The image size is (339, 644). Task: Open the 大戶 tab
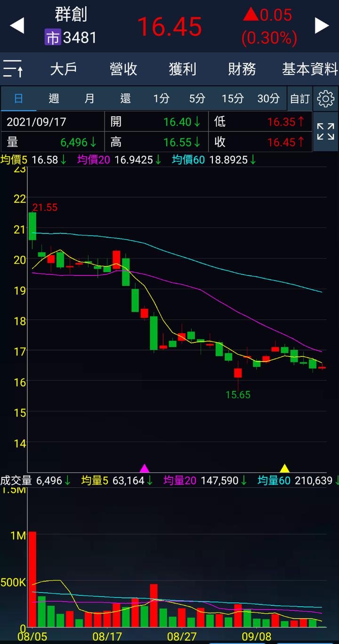[x=64, y=69]
